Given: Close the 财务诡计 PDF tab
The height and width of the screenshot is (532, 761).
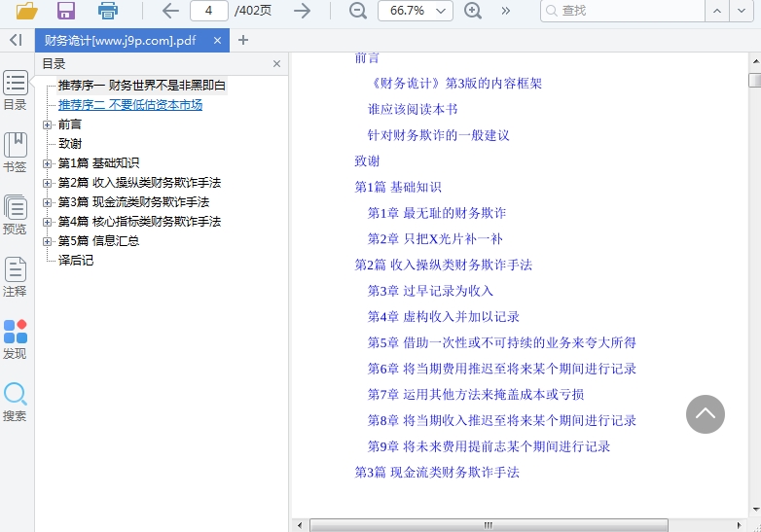Looking at the screenshot, I should tap(217, 40).
